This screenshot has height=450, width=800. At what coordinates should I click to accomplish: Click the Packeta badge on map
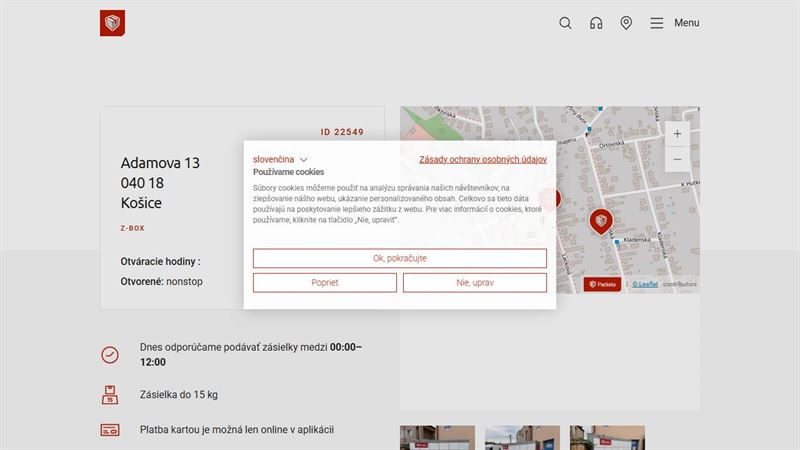[x=602, y=284]
